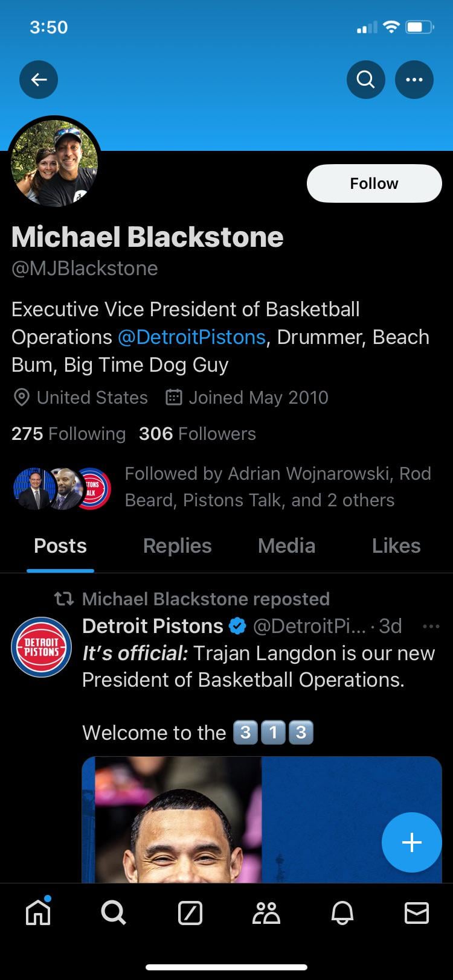Follow Michael Blackstone
This screenshot has width=453, height=980.
(374, 183)
